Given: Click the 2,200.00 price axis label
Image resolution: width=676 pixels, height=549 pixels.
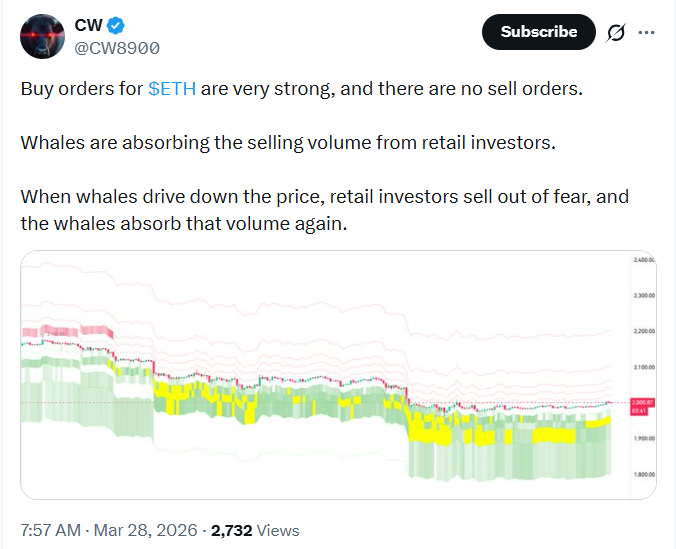Looking at the screenshot, I should coord(641,331).
